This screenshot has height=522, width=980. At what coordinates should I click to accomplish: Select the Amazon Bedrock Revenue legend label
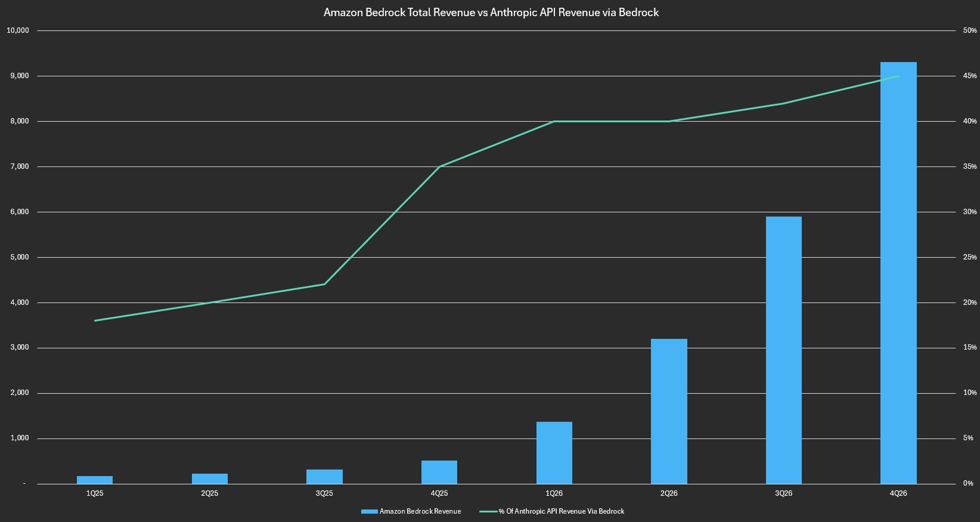click(x=420, y=511)
